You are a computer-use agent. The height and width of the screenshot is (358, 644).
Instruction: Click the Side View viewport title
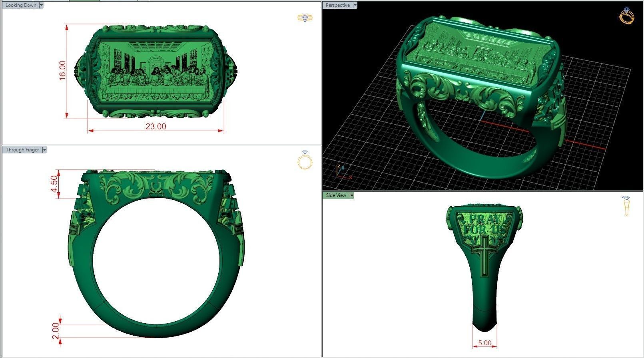[x=336, y=195]
